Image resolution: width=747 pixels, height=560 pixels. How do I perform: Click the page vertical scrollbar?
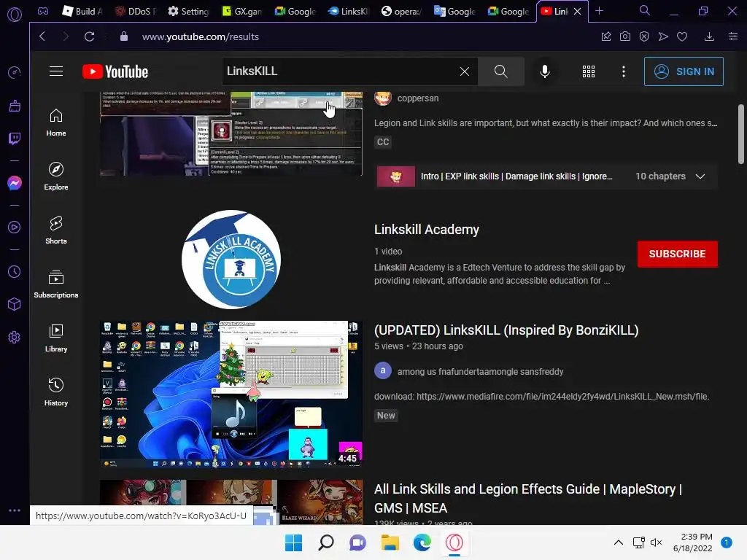tap(741, 134)
